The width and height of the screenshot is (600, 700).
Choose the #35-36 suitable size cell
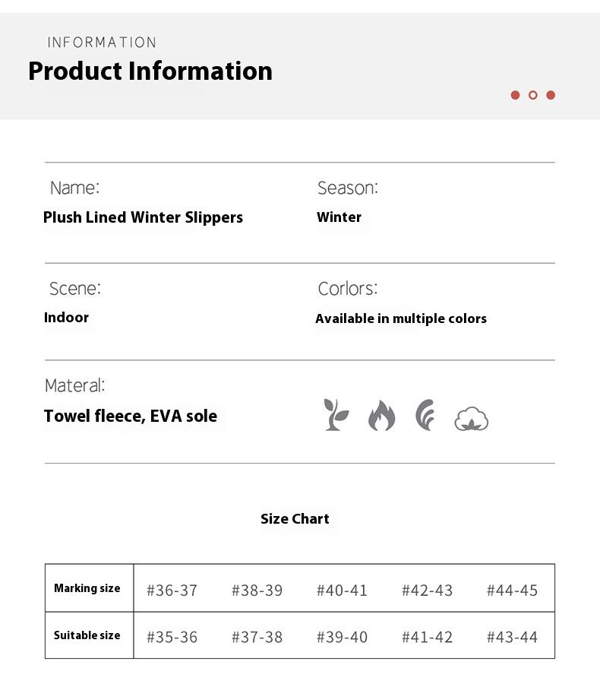(172, 637)
